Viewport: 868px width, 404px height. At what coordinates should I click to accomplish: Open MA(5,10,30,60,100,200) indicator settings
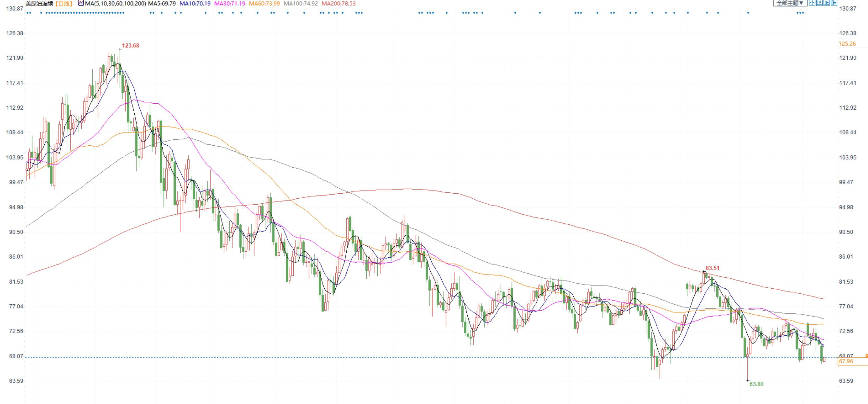click(x=116, y=3)
